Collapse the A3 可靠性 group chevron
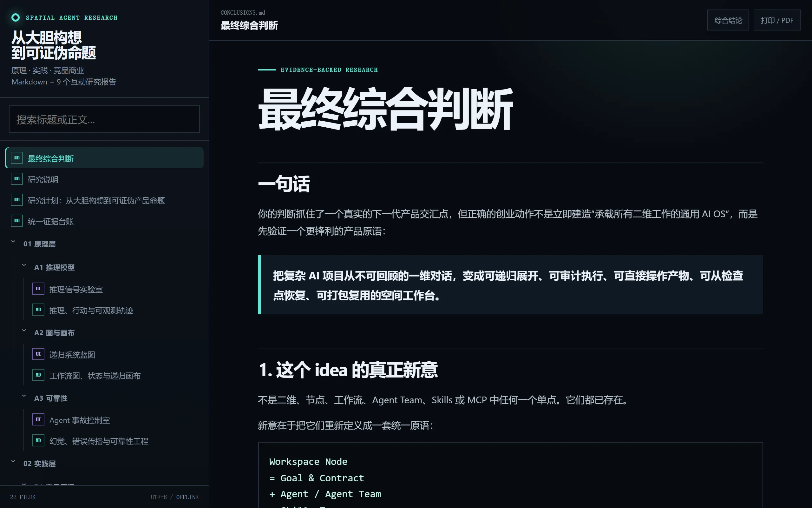 [24, 396]
